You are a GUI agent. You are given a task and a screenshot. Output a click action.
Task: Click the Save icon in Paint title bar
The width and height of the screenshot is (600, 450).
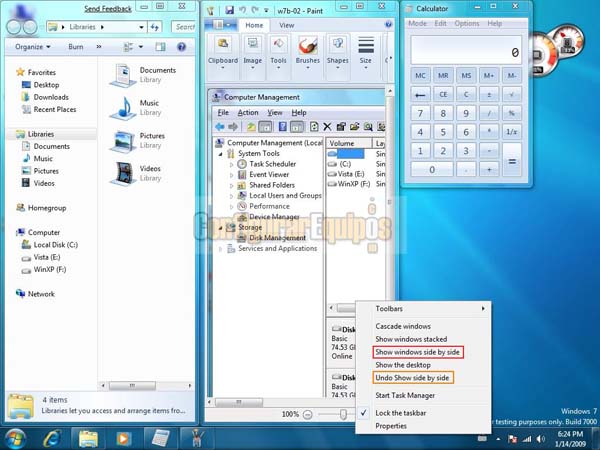pyautogui.click(x=230, y=10)
